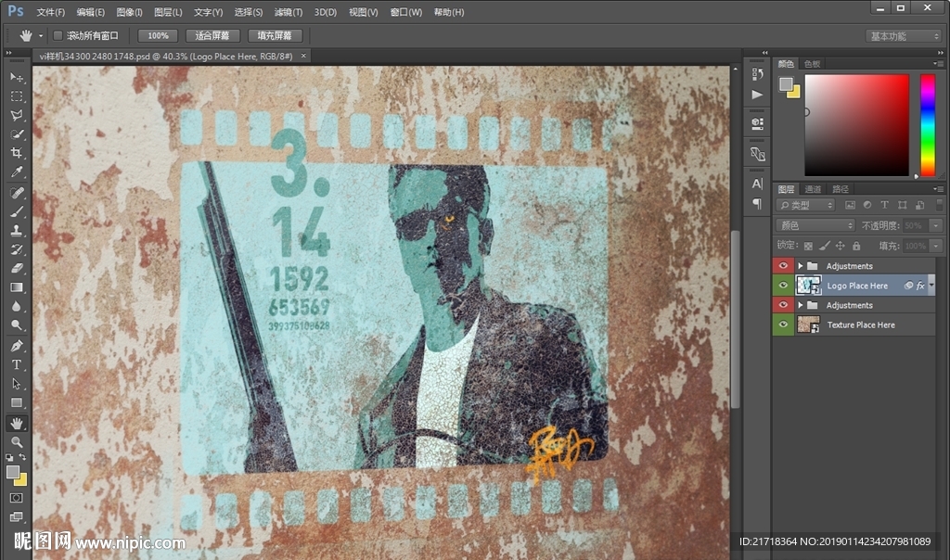Image resolution: width=950 pixels, height=560 pixels.
Task: Toggle Quick Mask mode
Action: [x=17, y=498]
